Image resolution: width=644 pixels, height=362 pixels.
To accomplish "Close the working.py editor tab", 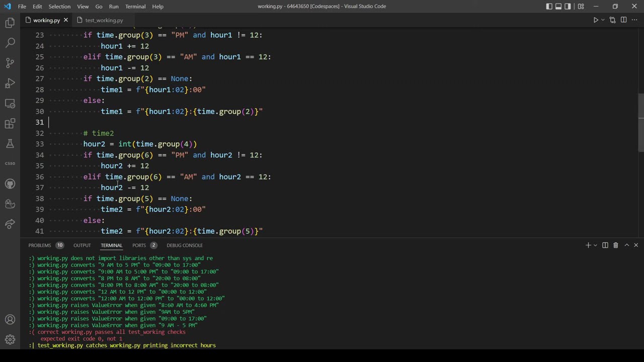I will pos(65,20).
